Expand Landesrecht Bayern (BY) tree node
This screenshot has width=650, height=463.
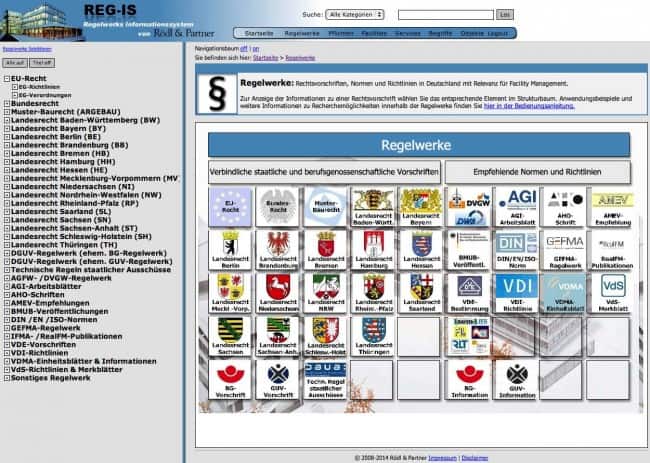pyautogui.click(x=7, y=128)
